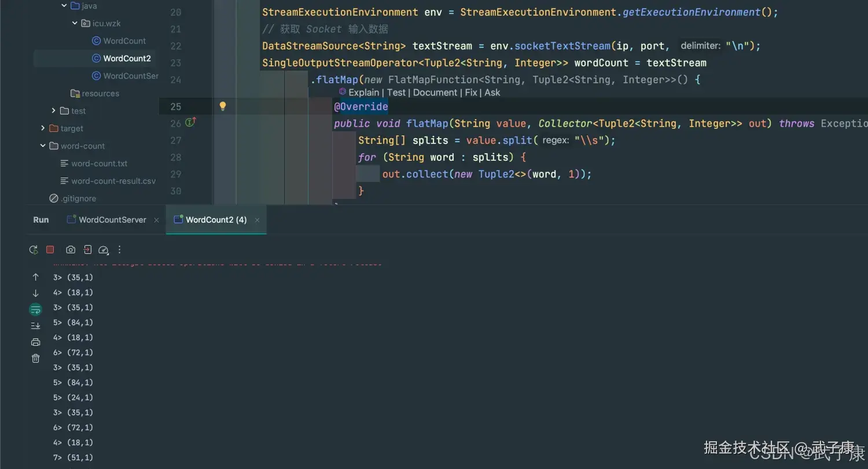Open word-count-result.csv file
The width and height of the screenshot is (868, 469).
(108, 181)
